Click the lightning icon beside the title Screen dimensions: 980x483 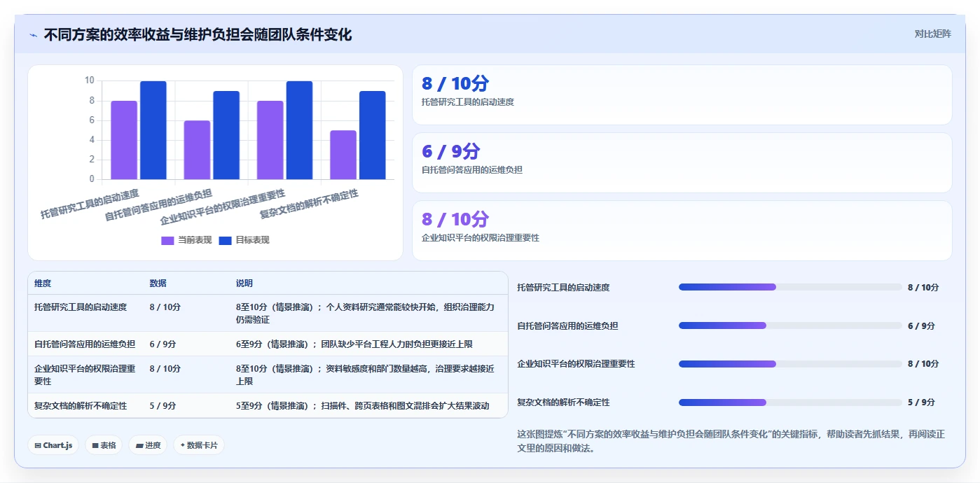click(x=33, y=35)
